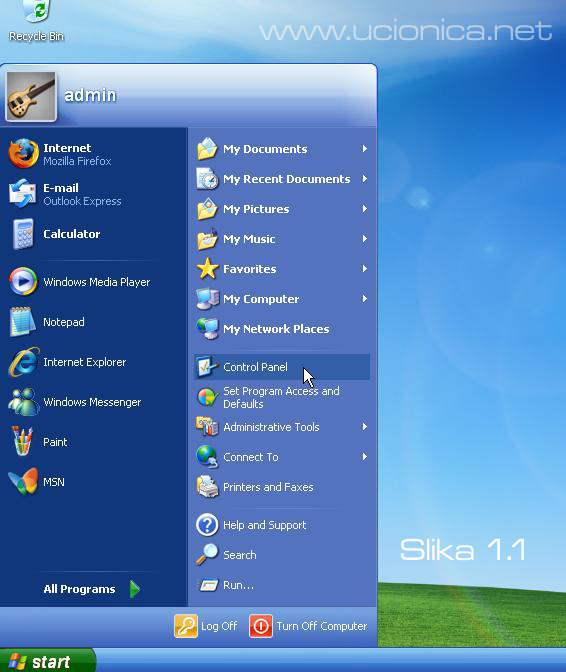Viewport: 566px width, 672px height.
Task: Click the Windows start button
Action: coord(46,660)
